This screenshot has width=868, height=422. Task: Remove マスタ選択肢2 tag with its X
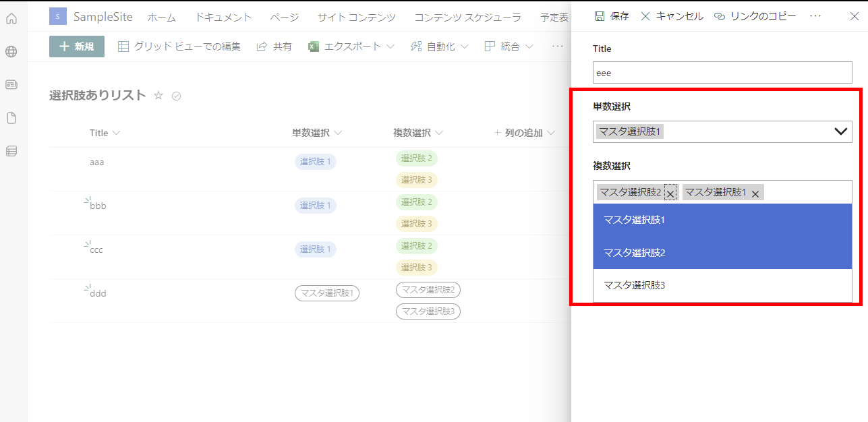pyautogui.click(x=670, y=193)
